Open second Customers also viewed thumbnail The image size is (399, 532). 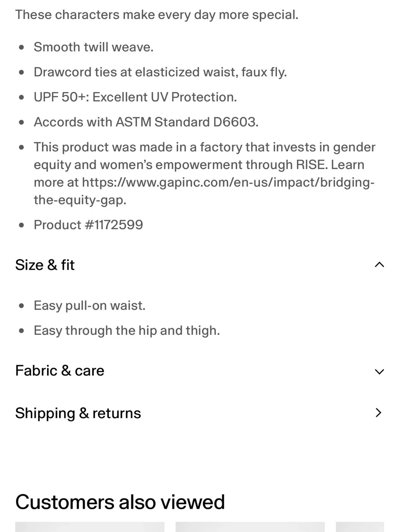250,527
